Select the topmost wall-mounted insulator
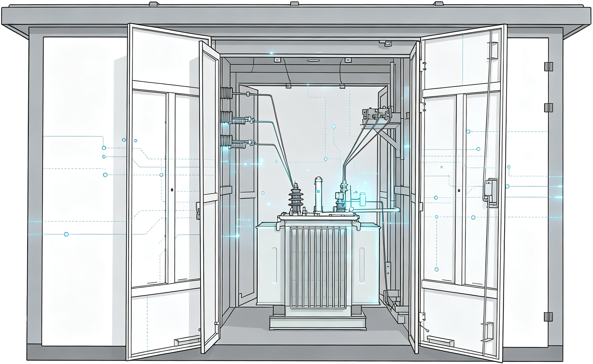 (227, 93)
